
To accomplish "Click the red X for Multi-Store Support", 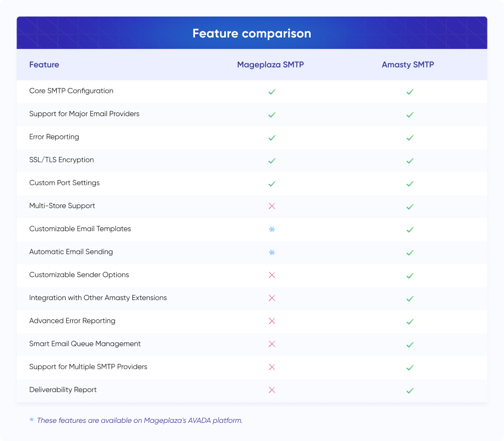I will click(x=272, y=206).
